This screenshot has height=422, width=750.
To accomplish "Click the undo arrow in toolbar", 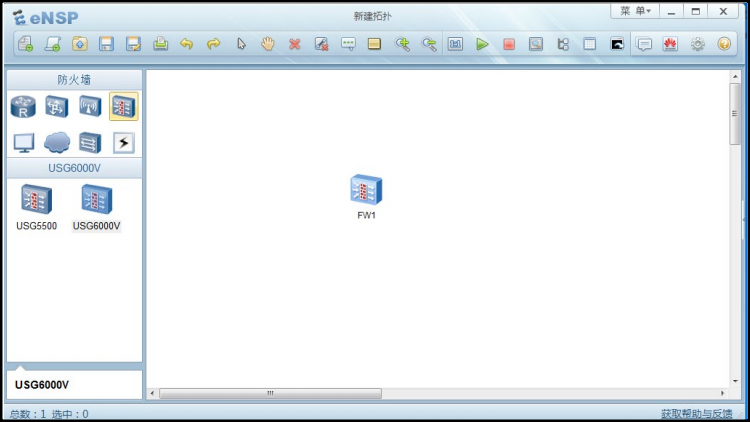I will point(186,44).
